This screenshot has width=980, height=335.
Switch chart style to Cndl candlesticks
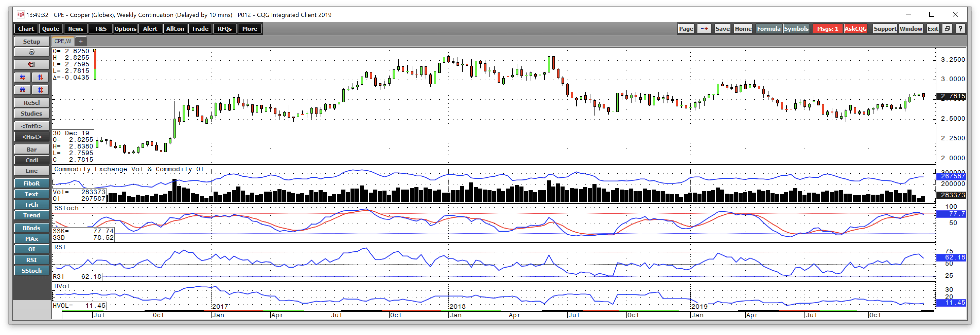pos(31,160)
